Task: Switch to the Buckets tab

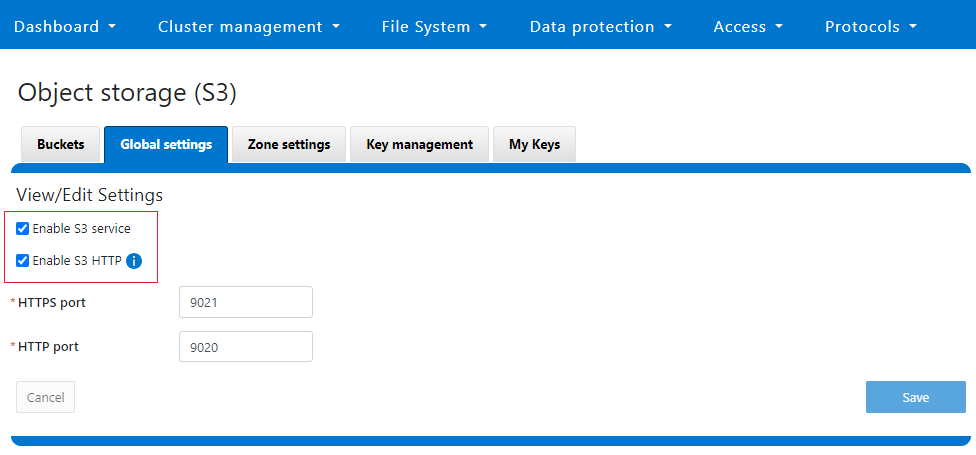Action: click(60, 144)
